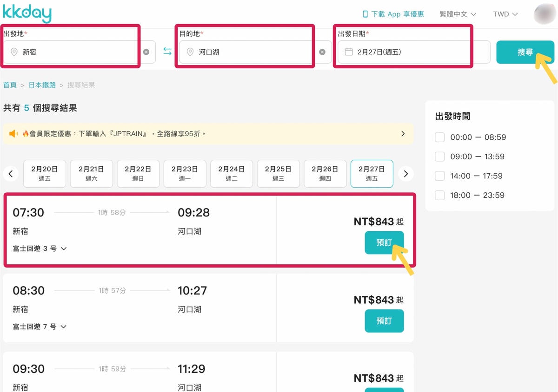Check the 09:00 – 13:59 departure filter
558x392 pixels.
pyautogui.click(x=440, y=157)
